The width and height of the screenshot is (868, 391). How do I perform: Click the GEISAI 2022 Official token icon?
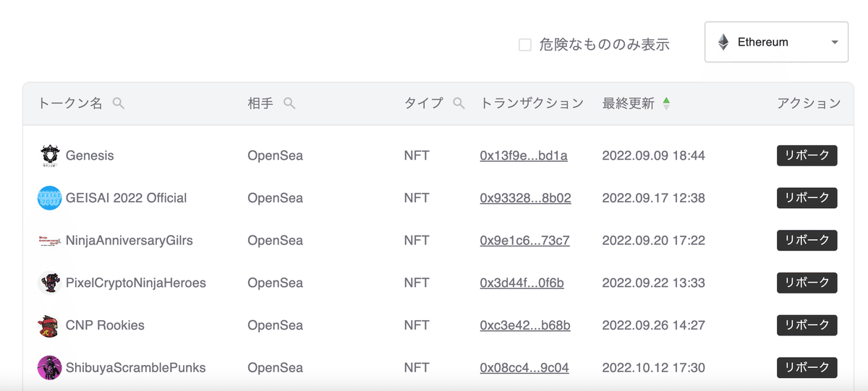tap(49, 198)
